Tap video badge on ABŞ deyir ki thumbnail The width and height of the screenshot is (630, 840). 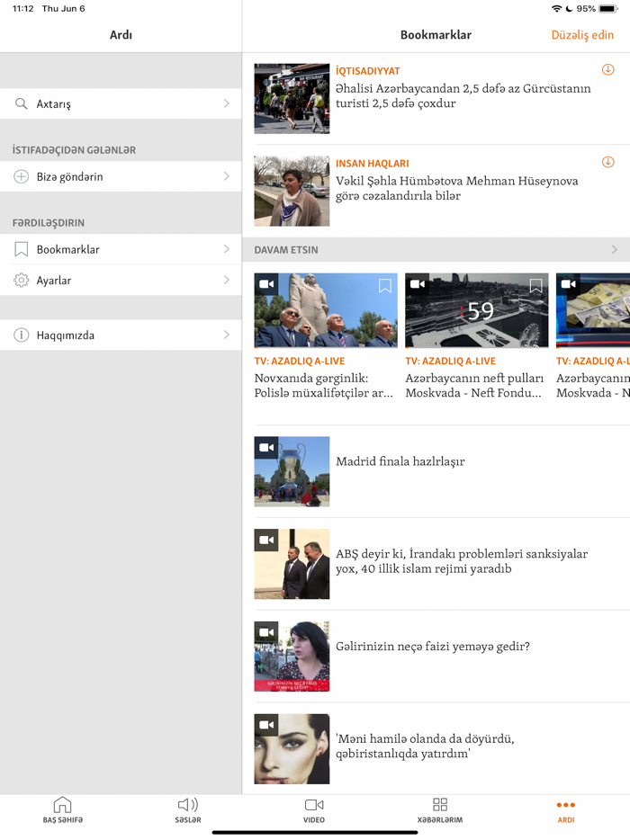coord(266,540)
